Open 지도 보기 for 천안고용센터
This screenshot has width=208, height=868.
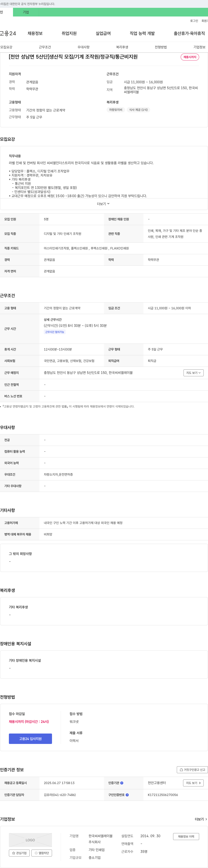coord(193,783)
